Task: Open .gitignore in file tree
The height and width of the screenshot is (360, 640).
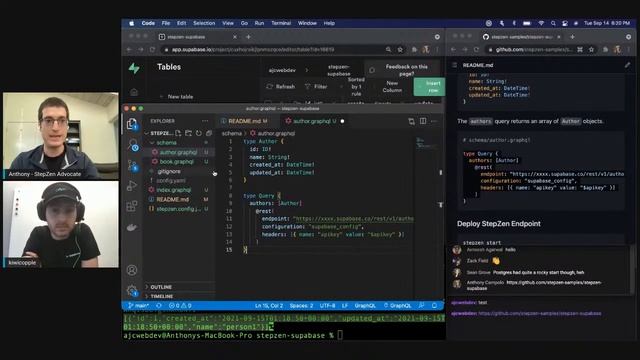Action: click(169, 171)
